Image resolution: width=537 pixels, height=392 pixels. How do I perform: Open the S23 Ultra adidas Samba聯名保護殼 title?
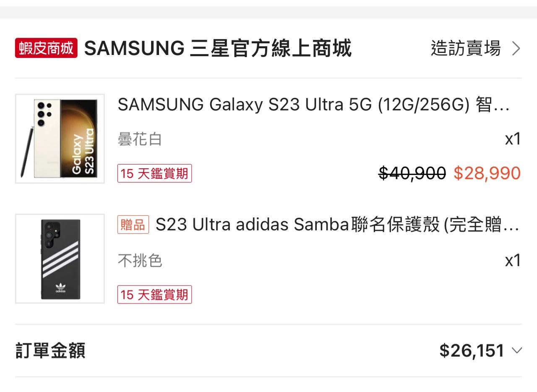tap(337, 225)
